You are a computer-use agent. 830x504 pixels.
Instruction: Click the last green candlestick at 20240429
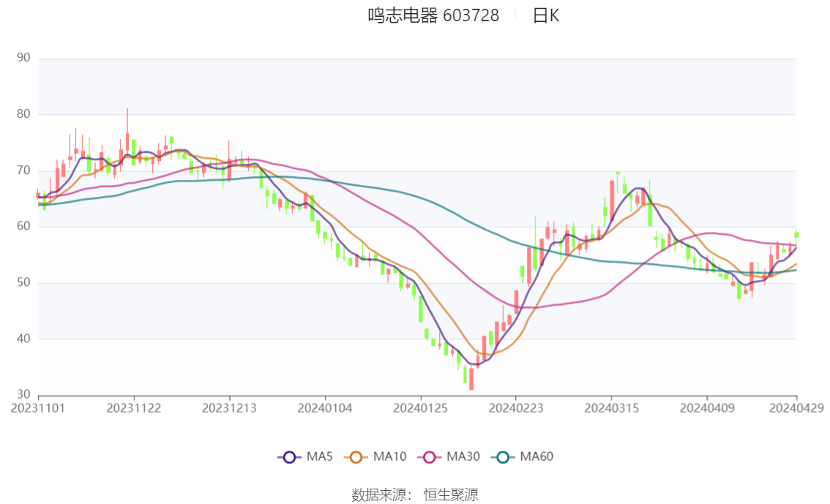tap(796, 236)
